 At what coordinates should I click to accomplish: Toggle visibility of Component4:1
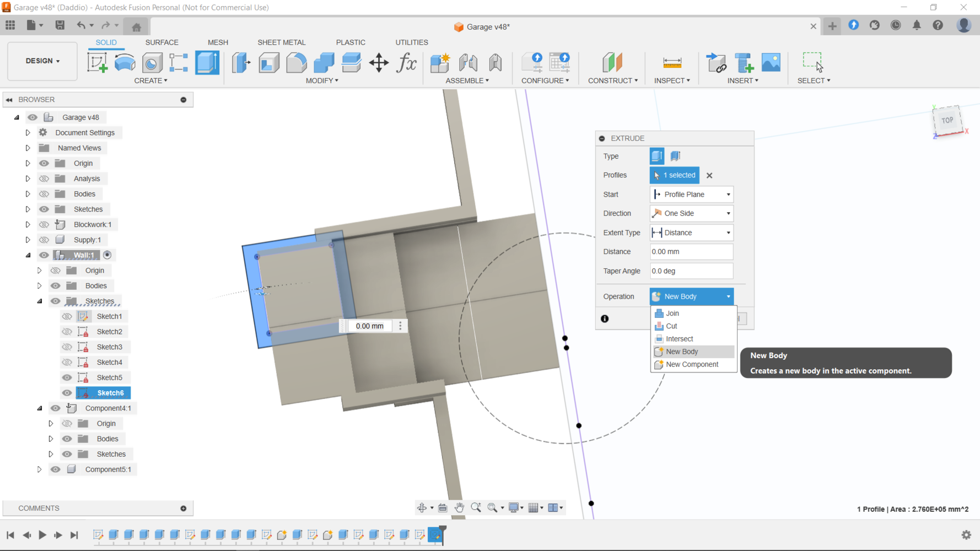[x=56, y=408]
